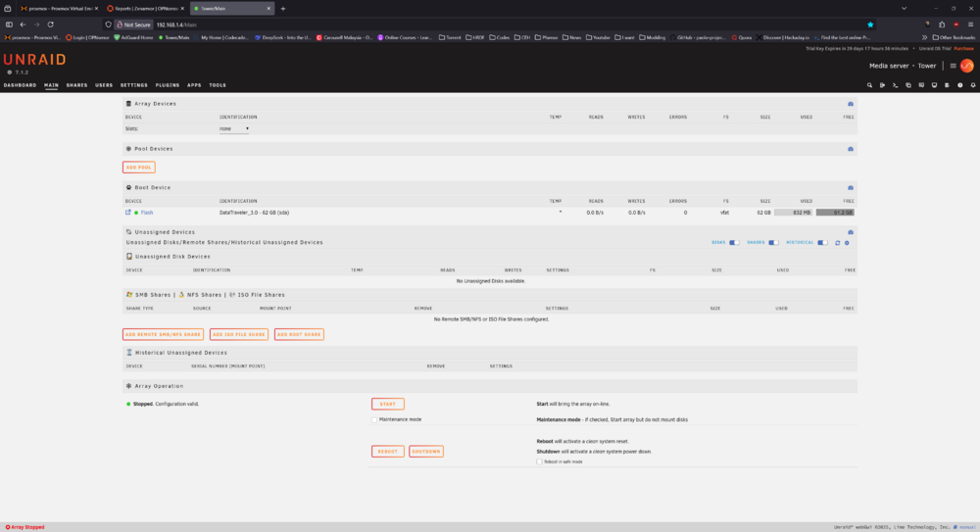Screen dimensions: 980x532
Task: Open the PLUGINS menu
Action: 167,85
